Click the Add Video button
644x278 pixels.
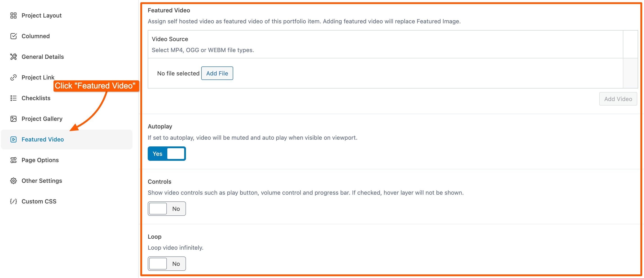(x=618, y=99)
